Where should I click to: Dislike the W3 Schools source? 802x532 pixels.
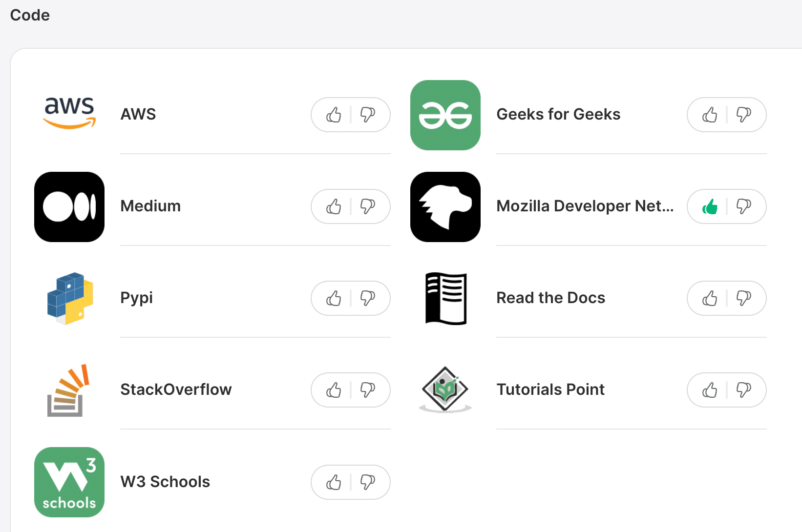(368, 482)
